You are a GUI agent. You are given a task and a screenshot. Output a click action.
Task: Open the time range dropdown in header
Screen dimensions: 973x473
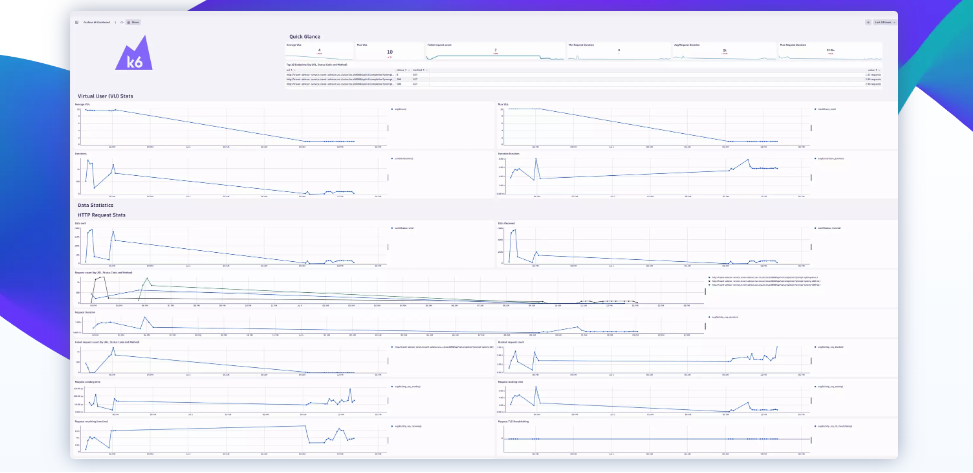(x=884, y=22)
